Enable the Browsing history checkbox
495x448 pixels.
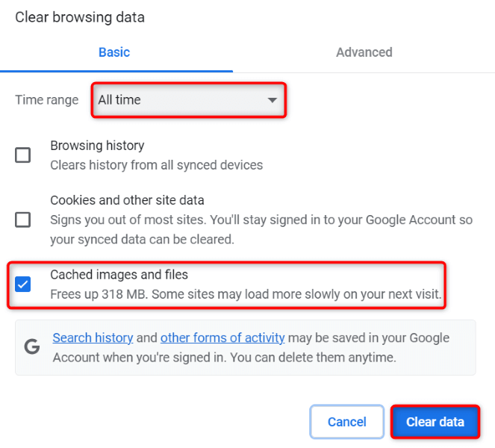[x=23, y=155]
